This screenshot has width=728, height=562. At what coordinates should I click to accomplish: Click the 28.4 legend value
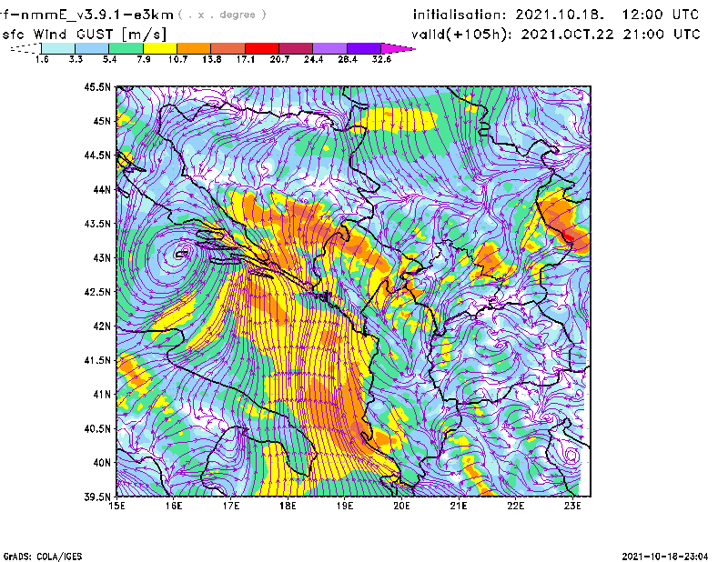coord(348,59)
